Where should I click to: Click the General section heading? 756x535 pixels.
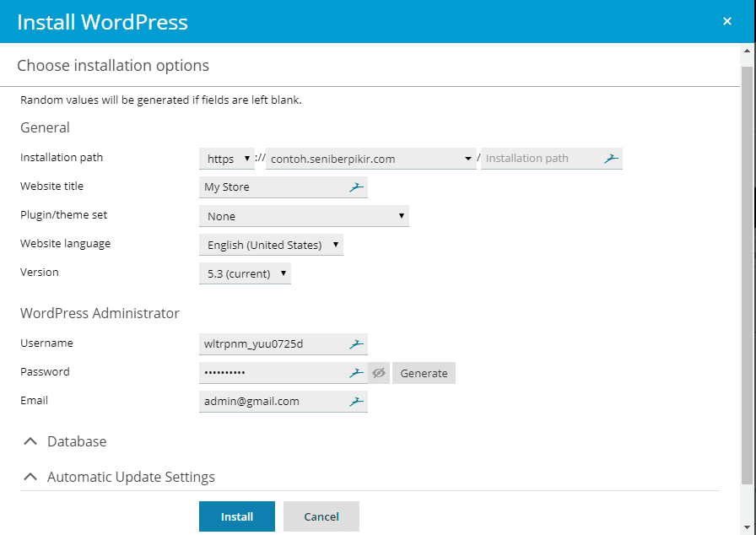[45, 127]
